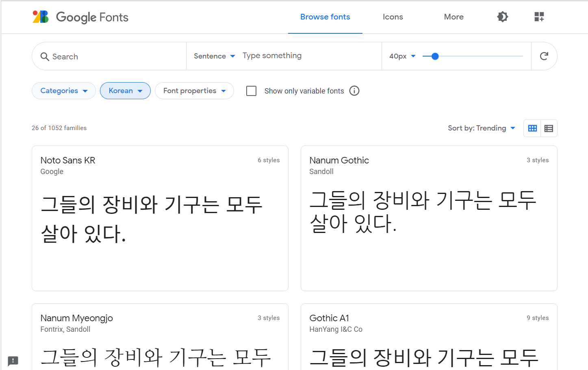Click 'HanYang I&C Co' designer text

336,329
